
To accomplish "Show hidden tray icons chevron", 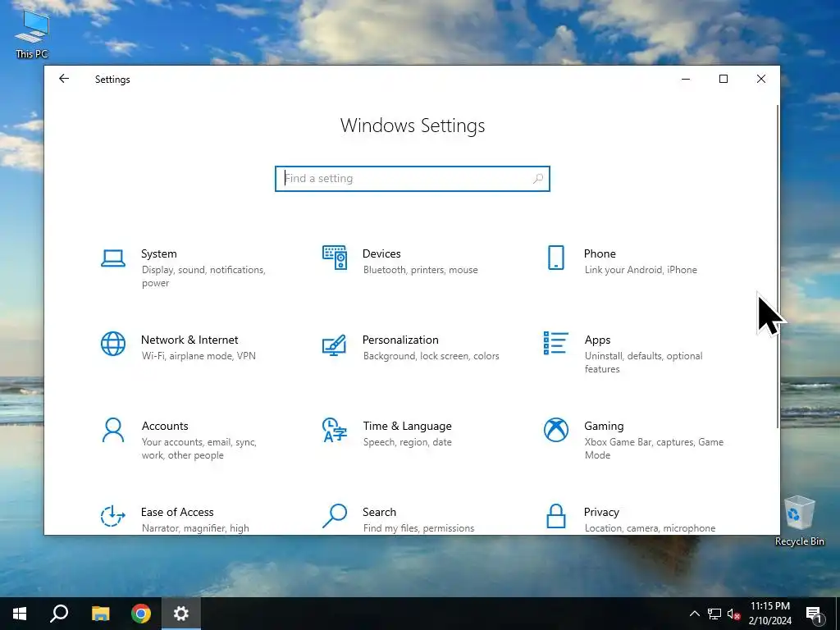I will point(694,614).
